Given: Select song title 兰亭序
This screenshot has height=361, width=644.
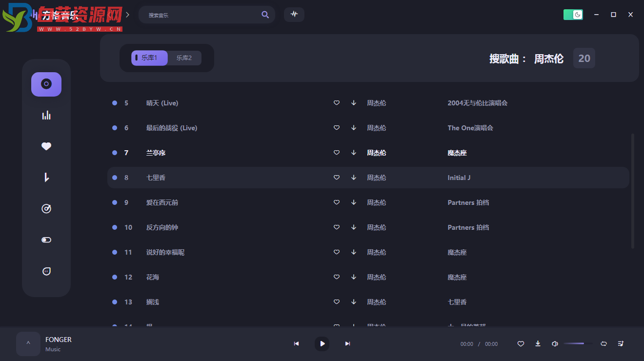Looking at the screenshot, I should click(x=156, y=153).
